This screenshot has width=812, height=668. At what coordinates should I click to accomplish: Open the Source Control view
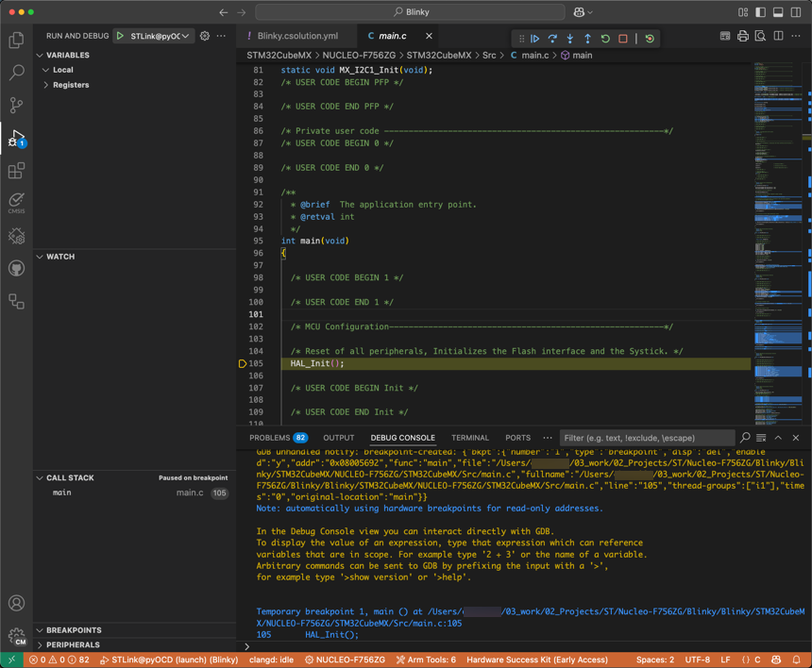tap(17, 105)
